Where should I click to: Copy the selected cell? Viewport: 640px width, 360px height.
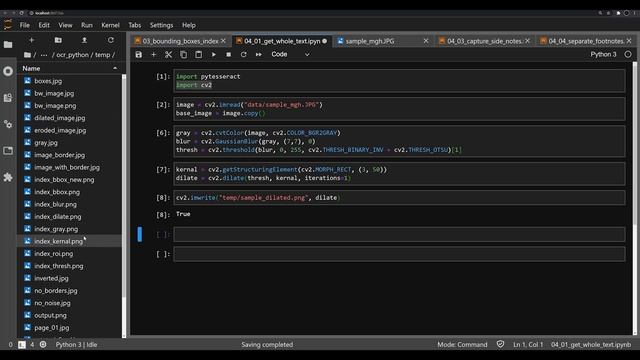pyautogui.click(x=183, y=54)
